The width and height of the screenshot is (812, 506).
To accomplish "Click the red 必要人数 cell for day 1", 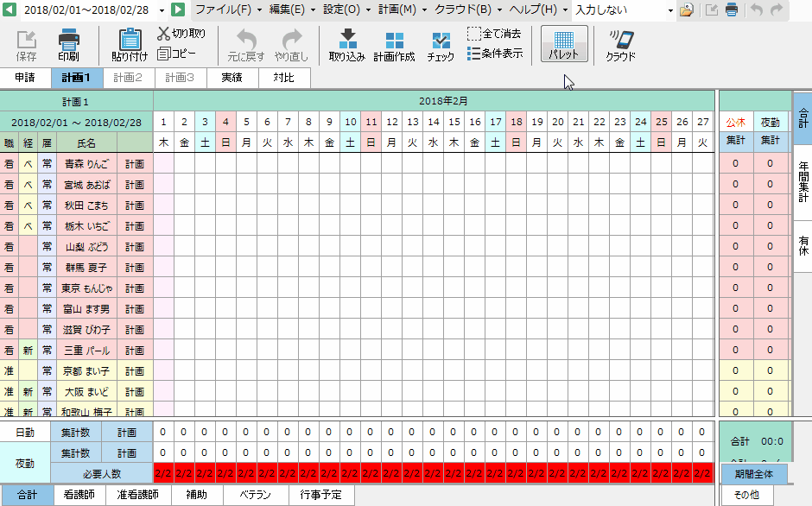I will coord(163,473).
